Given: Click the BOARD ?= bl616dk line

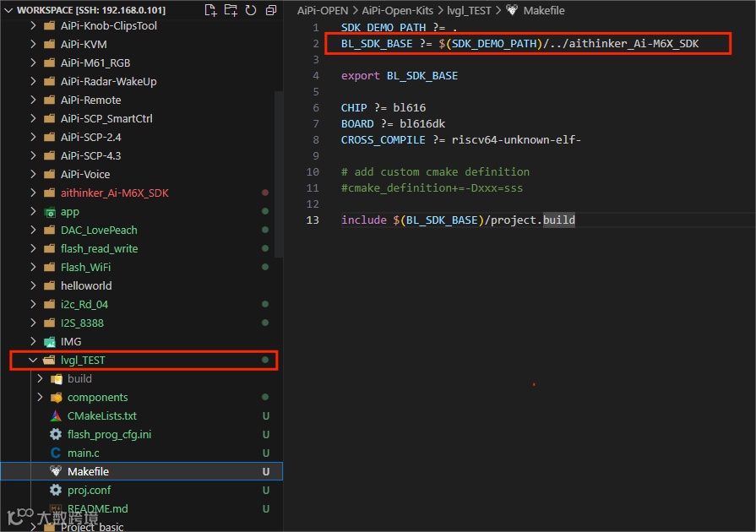Looking at the screenshot, I should click(393, 124).
